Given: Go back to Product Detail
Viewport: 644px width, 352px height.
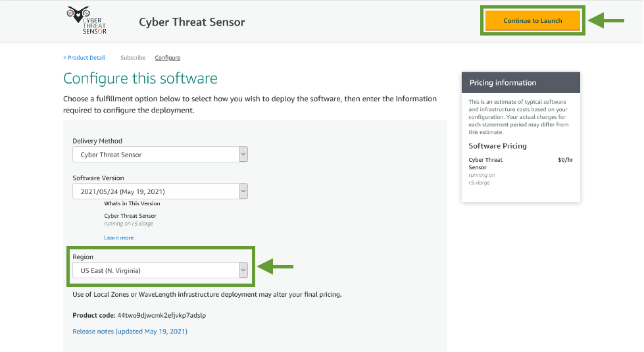Looking at the screenshot, I should (x=84, y=57).
